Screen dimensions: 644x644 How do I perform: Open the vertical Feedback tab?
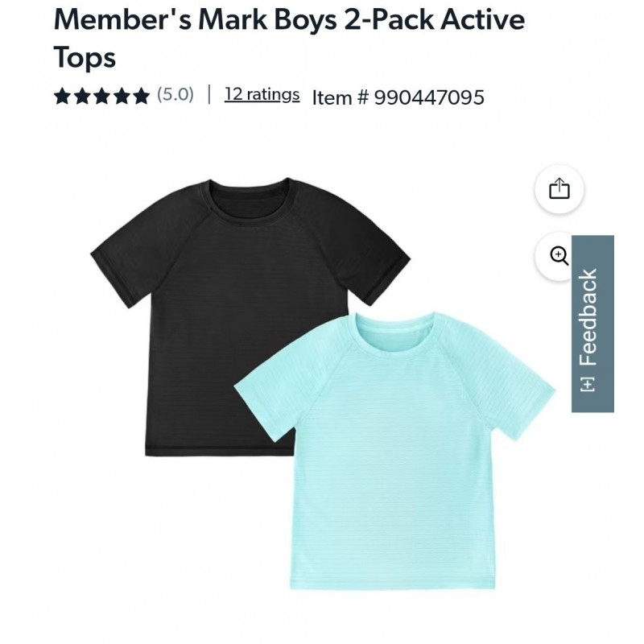pyautogui.click(x=592, y=324)
